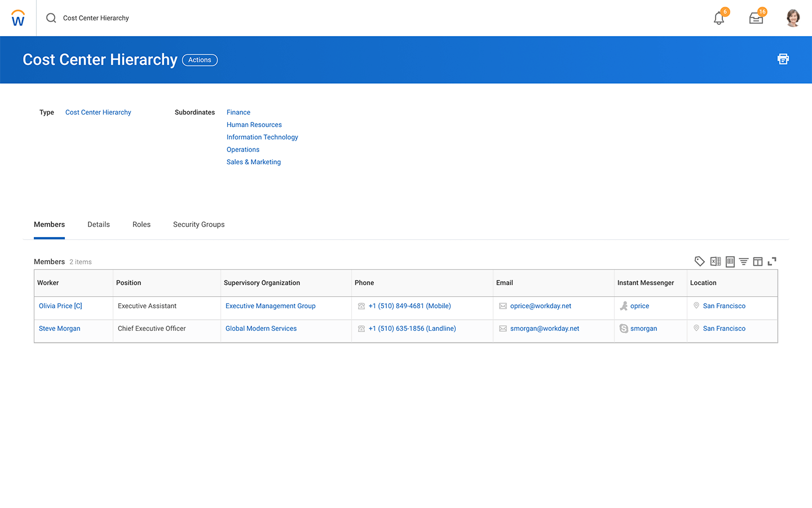
Task: Open Steve Morgan's worker profile
Action: 60,329
